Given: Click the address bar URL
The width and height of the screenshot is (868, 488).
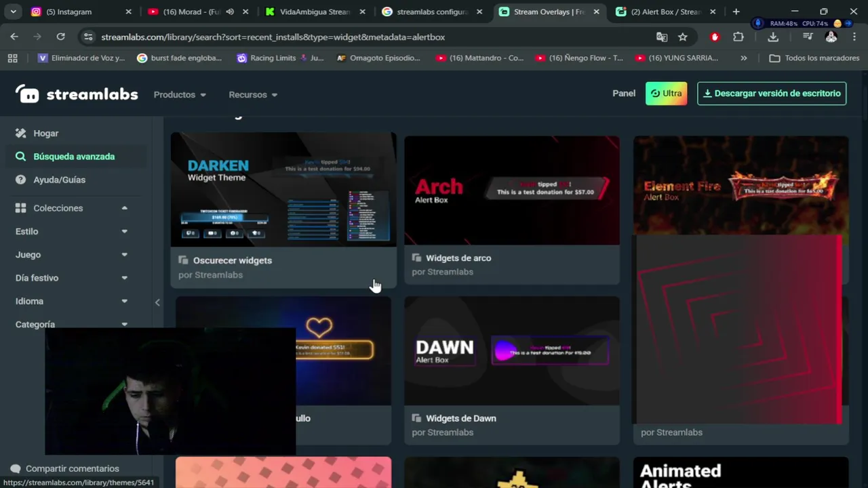Looking at the screenshot, I should pyautogui.click(x=273, y=37).
